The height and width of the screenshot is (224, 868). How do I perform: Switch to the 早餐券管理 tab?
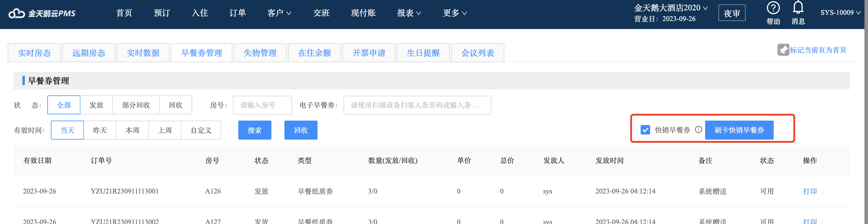pyautogui.click(x=202, y=53)
